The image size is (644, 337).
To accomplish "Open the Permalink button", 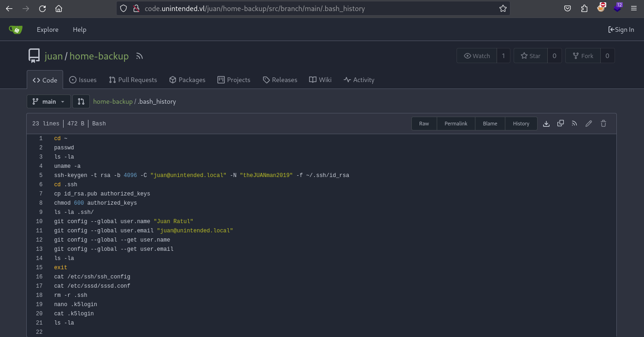I will (456, 124).
